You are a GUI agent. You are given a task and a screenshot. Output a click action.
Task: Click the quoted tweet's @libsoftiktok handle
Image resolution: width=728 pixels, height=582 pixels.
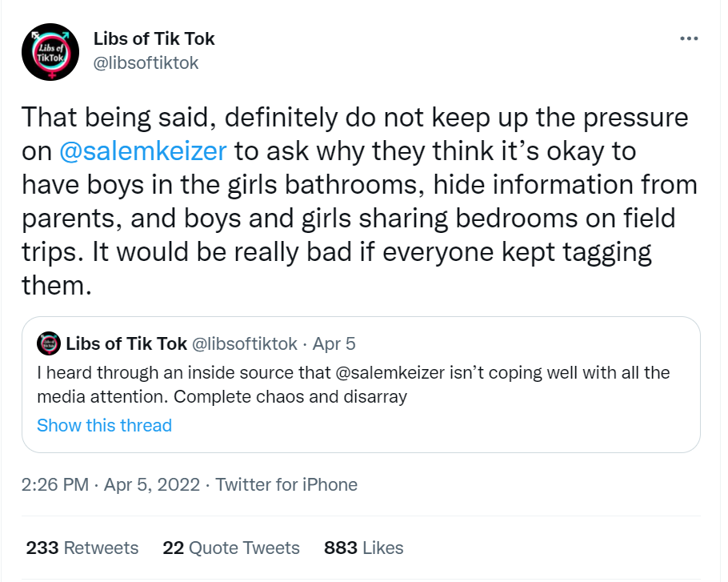pyautogui.click(x=243, y=344)
